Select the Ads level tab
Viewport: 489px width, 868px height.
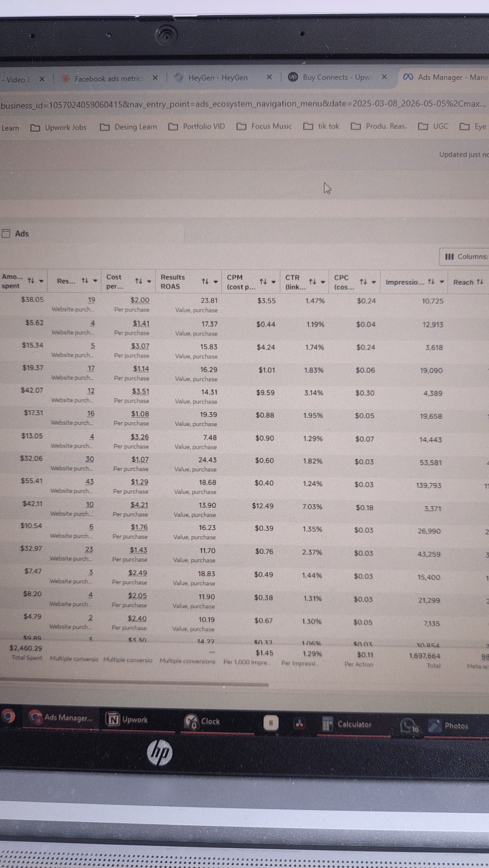tap(16, 234)
